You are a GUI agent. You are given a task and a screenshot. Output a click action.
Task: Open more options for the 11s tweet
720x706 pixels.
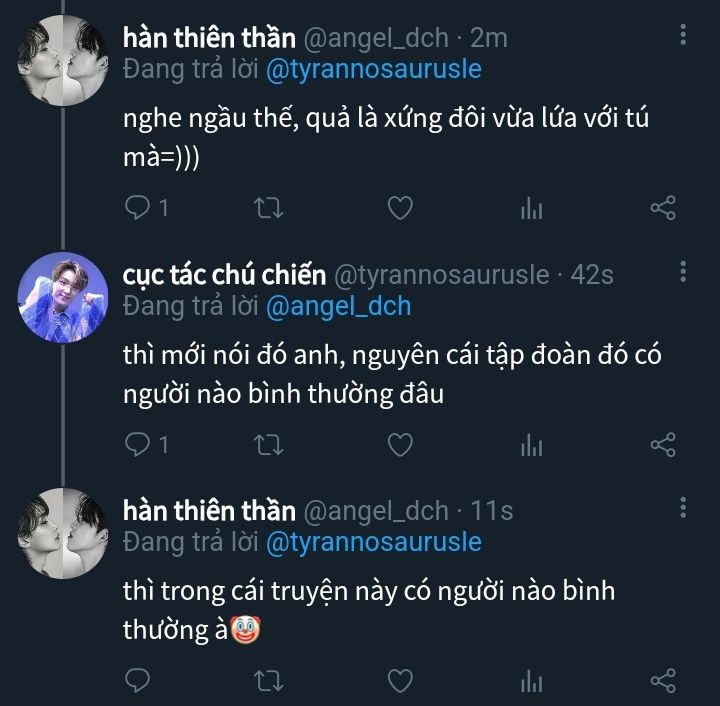pos(683,509)
